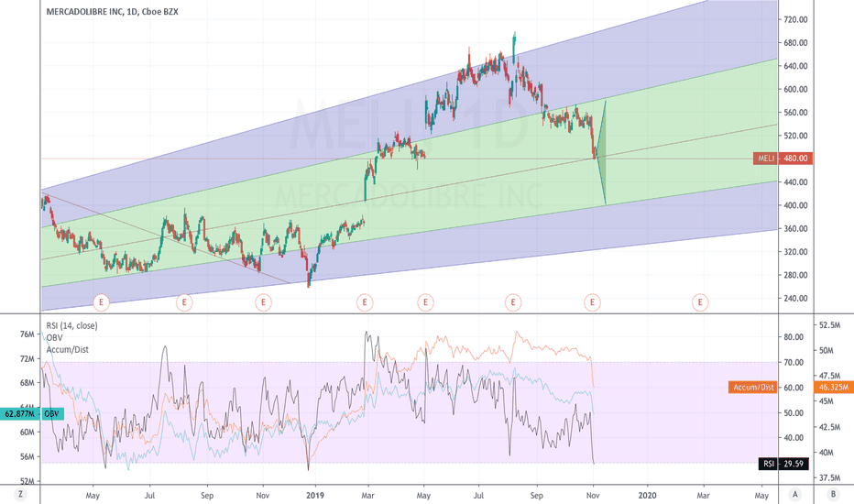The height and width of the screenshot is (504, 854).
Task: Click the Z button at bottom-left corner
Action: click(x=20, y=495)
